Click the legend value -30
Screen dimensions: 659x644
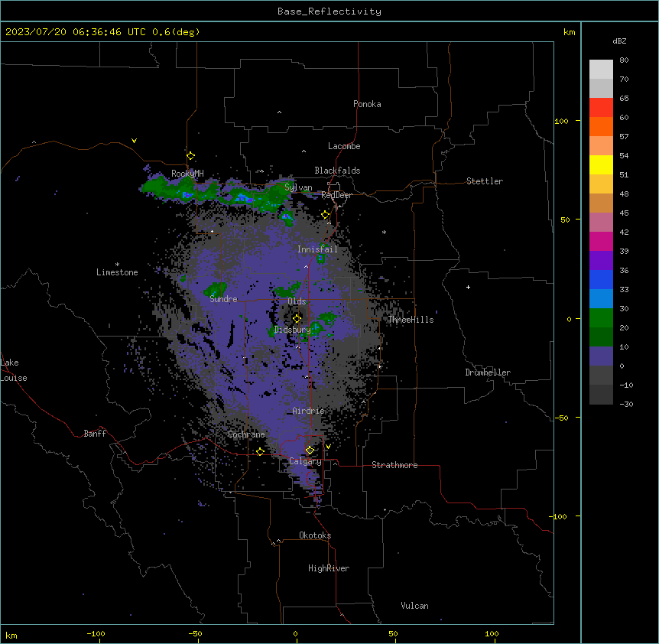(626, 404)
